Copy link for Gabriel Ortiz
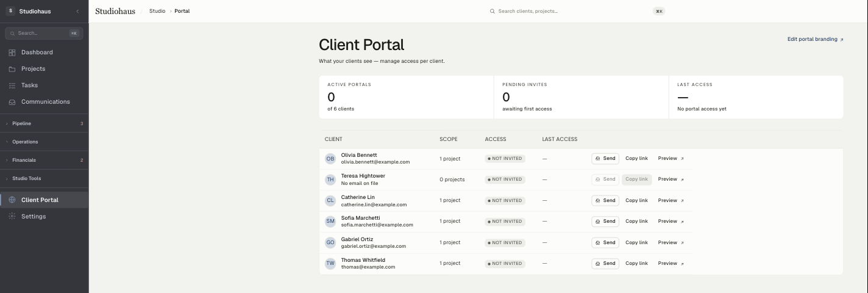The width and height of the screenshot is (868, 293). 636,242
